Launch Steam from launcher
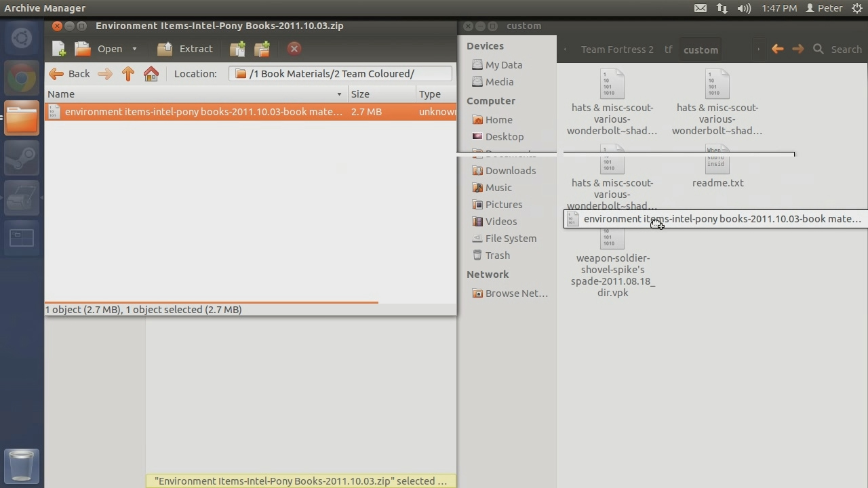Screen dimensions: 868x488 22,157
